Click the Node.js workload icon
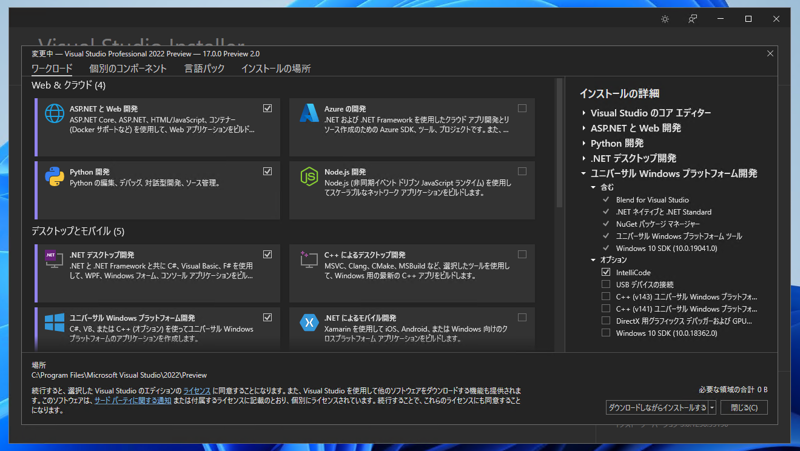Viewport: 800px width, 451px height. (x=309, y=177)
